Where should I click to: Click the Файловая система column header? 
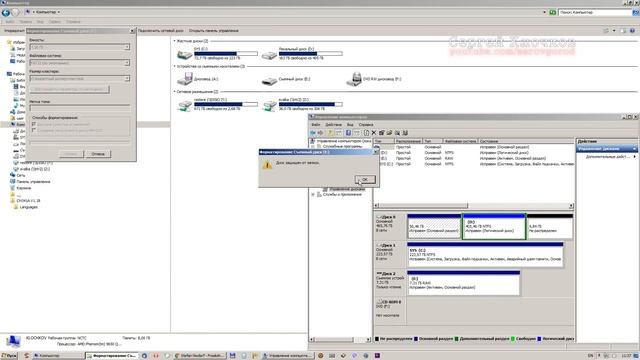click(460, 141)
